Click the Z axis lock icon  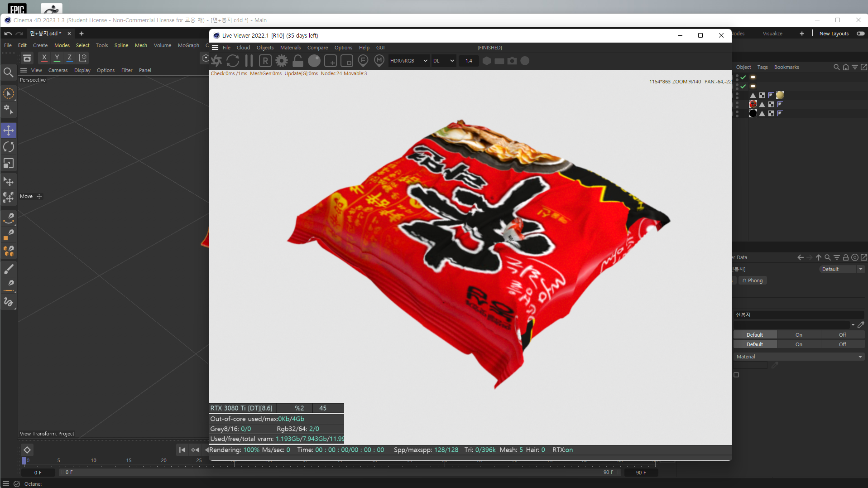pyautogui.click(x=69, y=58)
